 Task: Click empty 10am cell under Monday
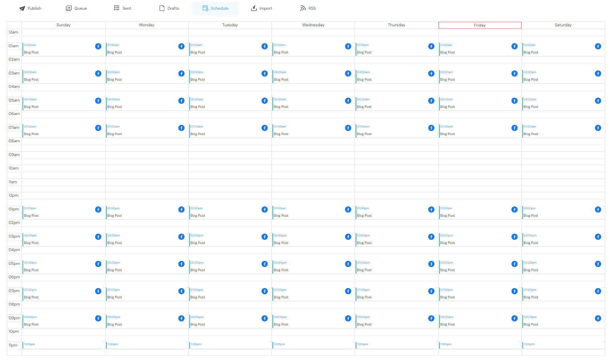(x=147, y=169)
